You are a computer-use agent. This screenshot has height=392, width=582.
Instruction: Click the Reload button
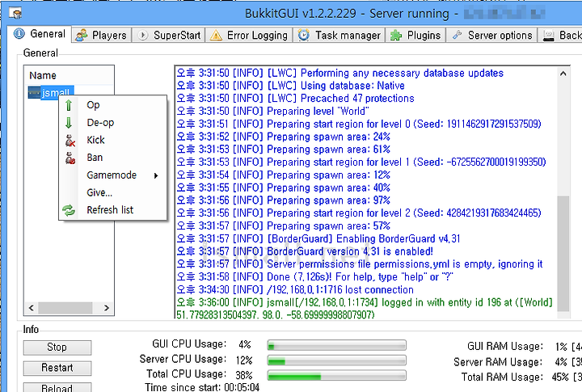click(x=57, y=387)
